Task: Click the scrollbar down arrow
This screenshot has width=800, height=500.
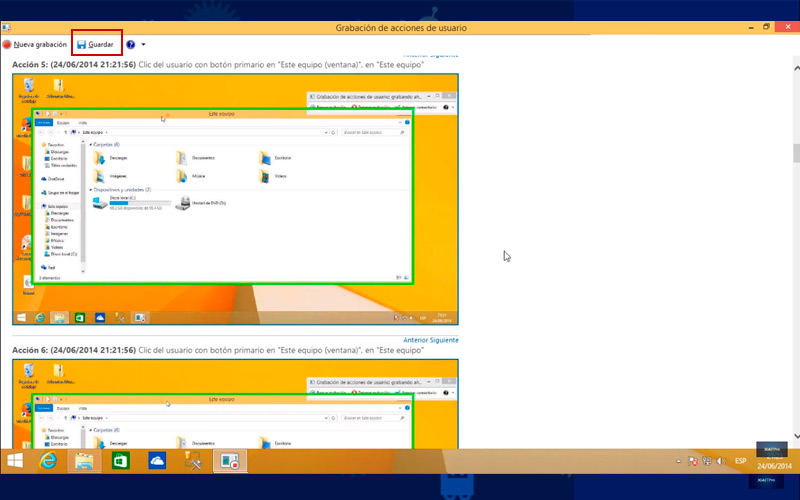Action: 796,436
